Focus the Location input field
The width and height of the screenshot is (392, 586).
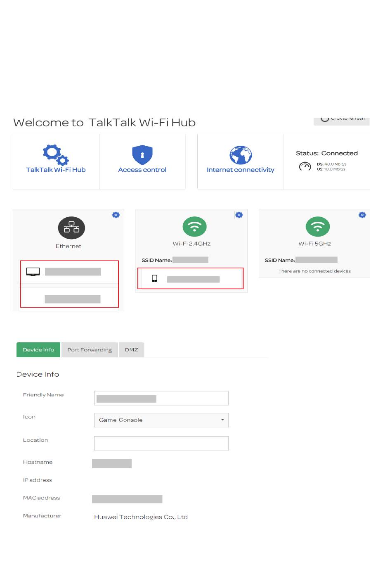(x=161, y=443)
